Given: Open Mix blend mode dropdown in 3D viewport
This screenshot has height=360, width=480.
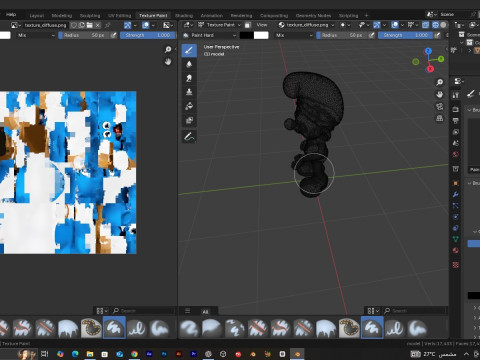Looking at the screenshot, I should tap(294, 35).
